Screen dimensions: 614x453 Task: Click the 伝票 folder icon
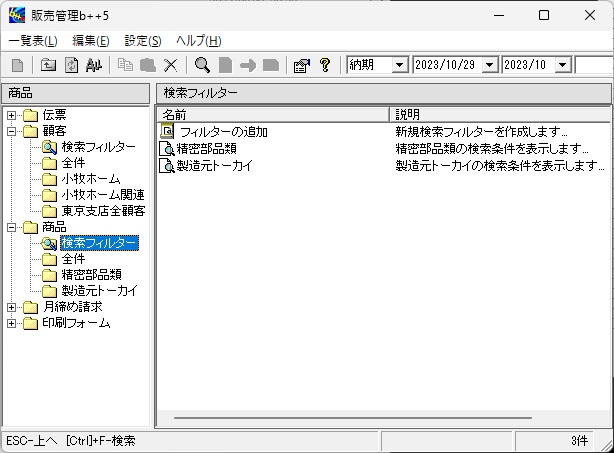[30, 115]
